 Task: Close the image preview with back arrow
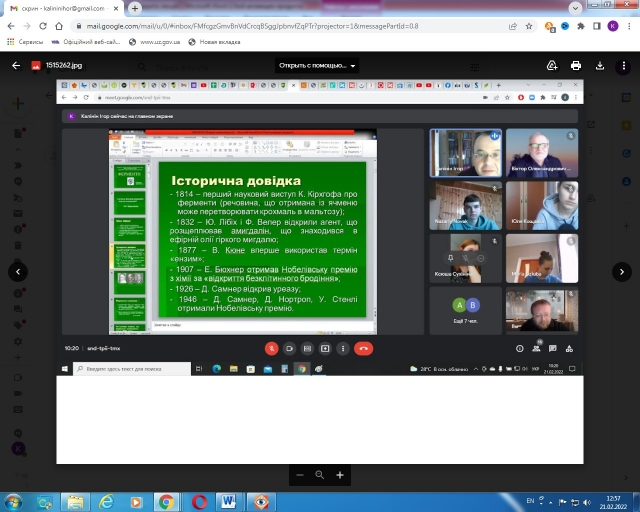(x=16, y=65)
